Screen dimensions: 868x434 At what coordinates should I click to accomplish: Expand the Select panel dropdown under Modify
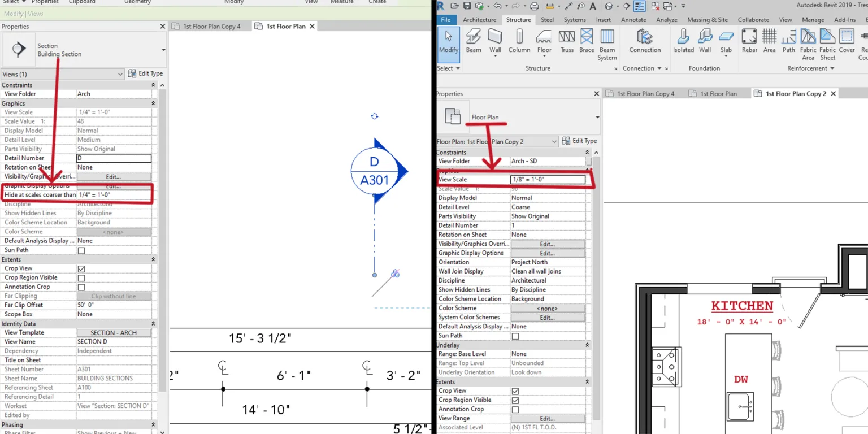click(459, 68)
